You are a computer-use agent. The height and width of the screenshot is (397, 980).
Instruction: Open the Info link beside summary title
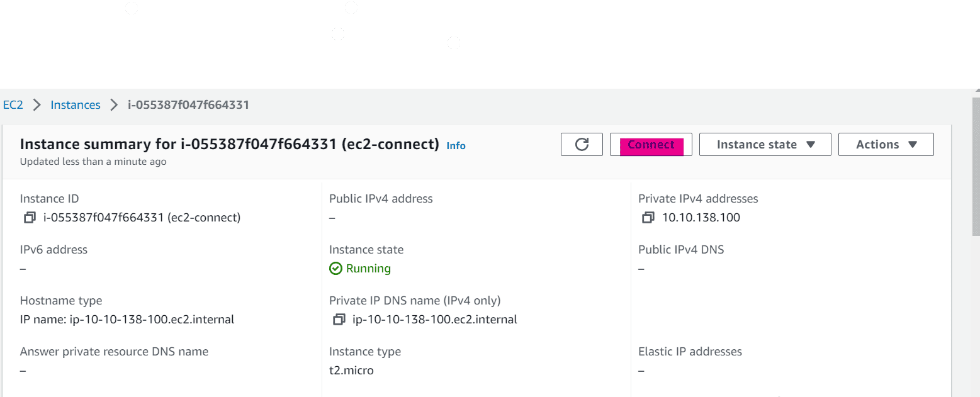tap(456, 145)
